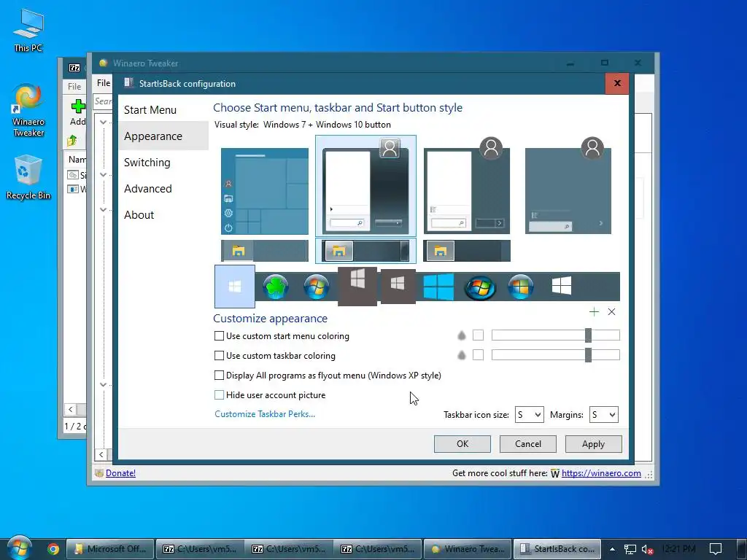Open the Margins dropdown
This screenshot has width=747, height=560.
click(603, 415)
